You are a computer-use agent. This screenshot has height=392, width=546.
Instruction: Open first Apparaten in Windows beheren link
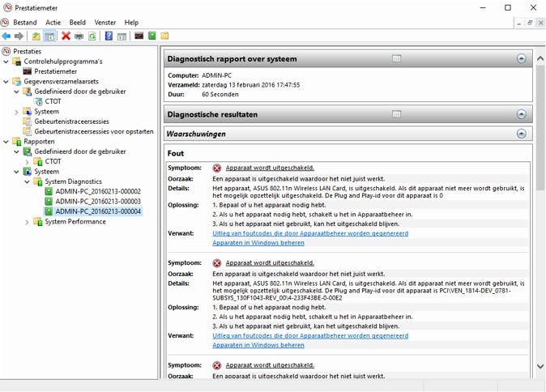[x=258, y=243]
